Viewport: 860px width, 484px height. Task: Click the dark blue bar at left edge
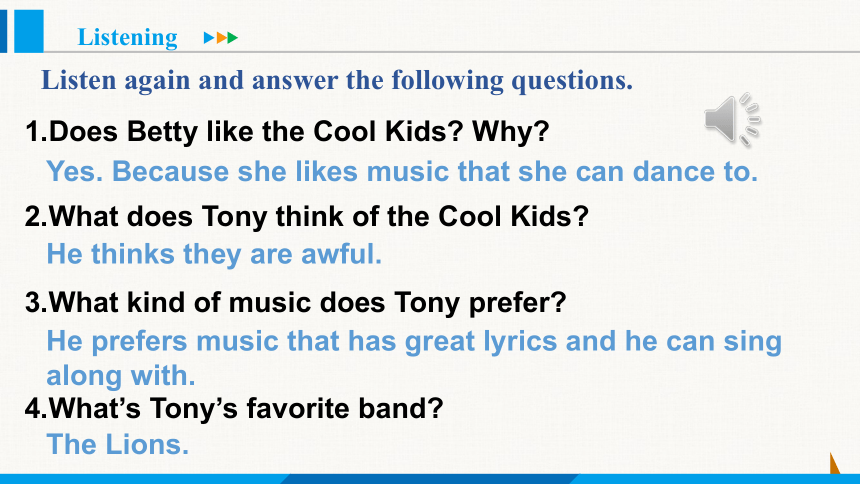tap(3, 31)
